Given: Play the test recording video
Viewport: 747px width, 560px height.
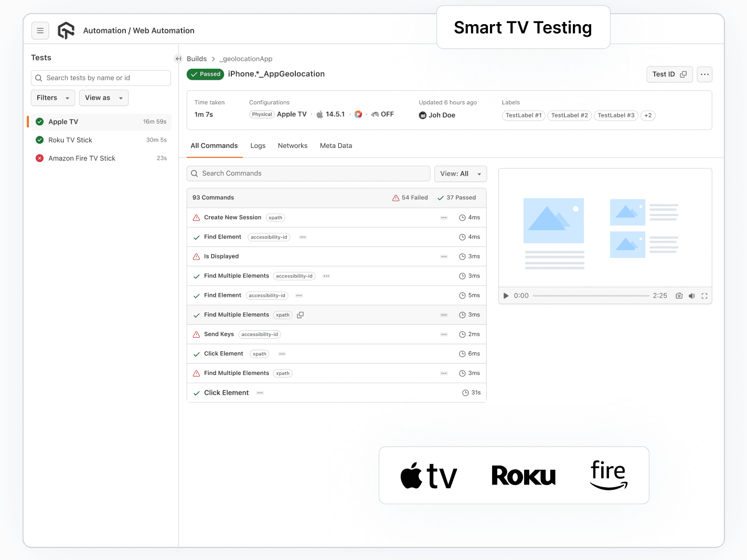Looking at the screenshot, I should click(506, 296).
